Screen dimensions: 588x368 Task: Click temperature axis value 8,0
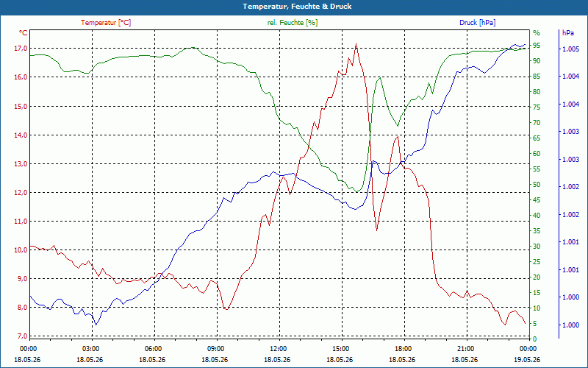[x=21, y=307]
